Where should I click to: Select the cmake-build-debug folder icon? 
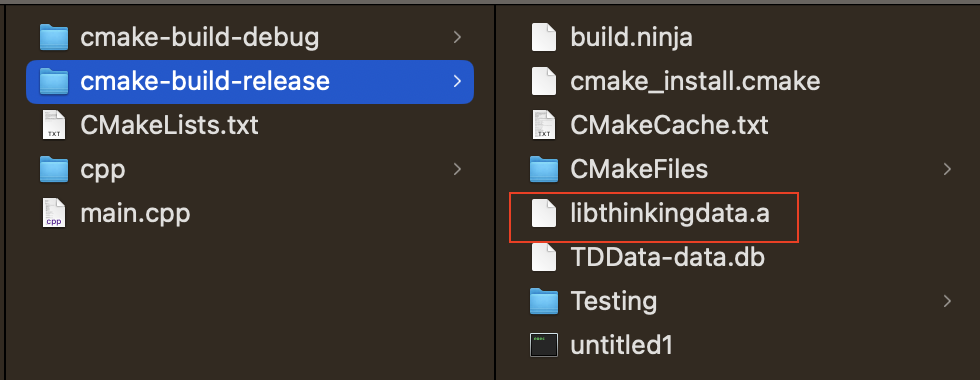(53, 38)
